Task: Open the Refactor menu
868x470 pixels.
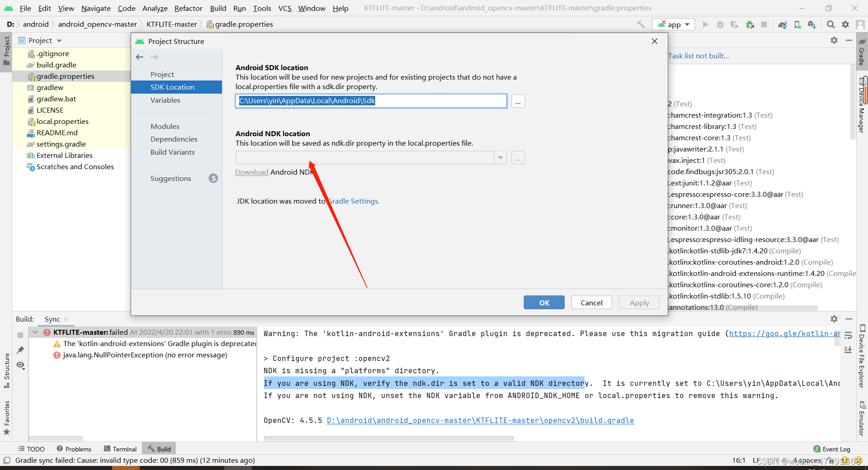Action: [189, 8]
